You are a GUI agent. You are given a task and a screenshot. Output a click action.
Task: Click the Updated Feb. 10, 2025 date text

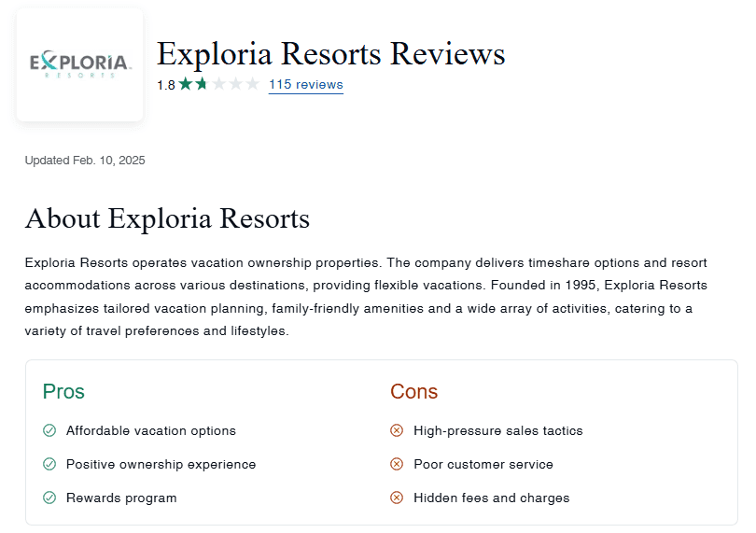pos(85,161)
